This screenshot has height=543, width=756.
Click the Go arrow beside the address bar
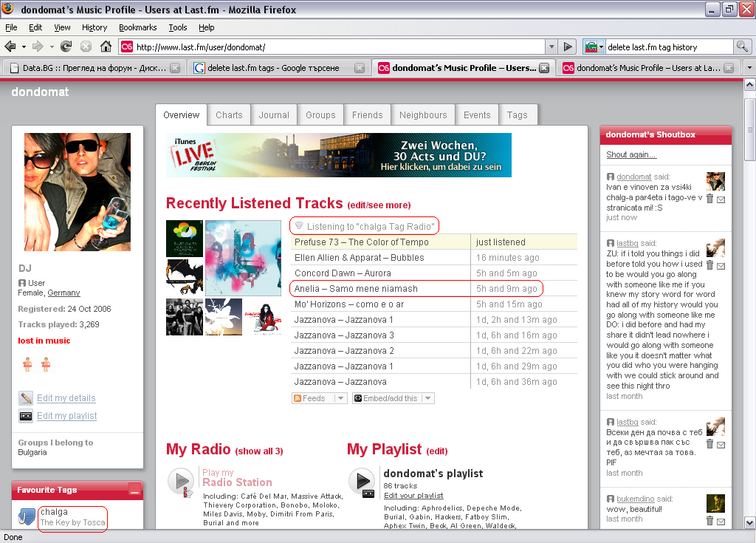[x=568, y=47]
